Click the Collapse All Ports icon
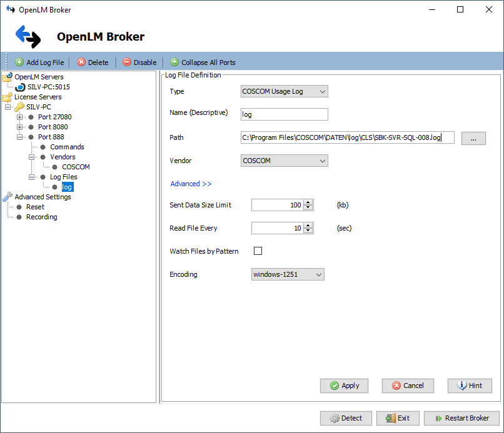 (x=174, y=62)
